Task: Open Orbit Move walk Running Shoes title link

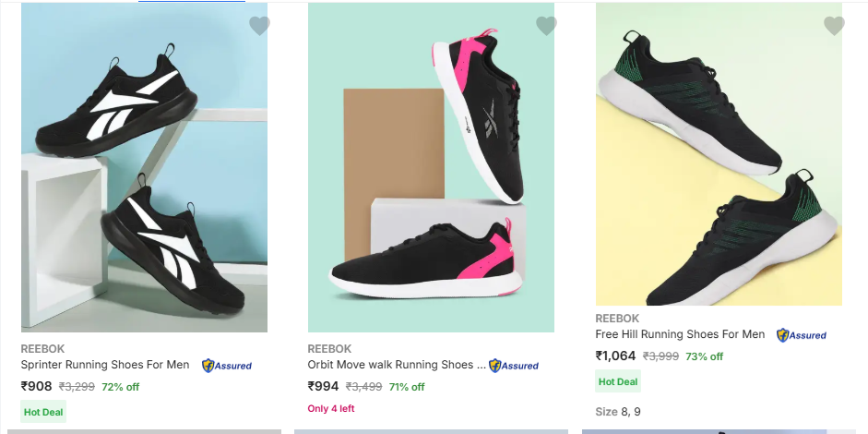Action: 397,365
